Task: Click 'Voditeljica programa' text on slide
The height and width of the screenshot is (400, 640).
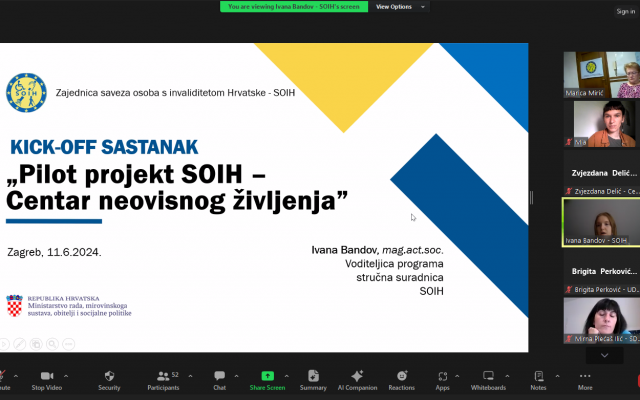Action: click(x=394, y=264)
